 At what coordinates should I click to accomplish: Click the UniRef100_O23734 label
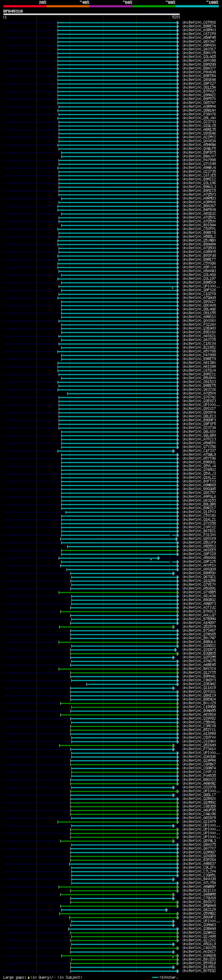coord(199,428)
